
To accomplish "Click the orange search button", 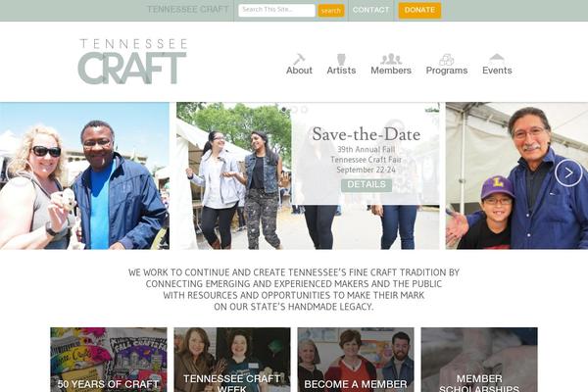I will (331, 11).
